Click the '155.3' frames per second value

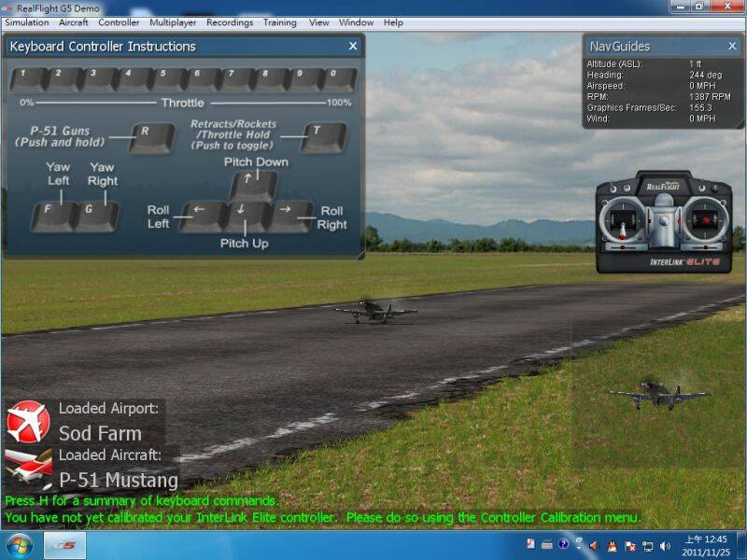pos(700,107)
